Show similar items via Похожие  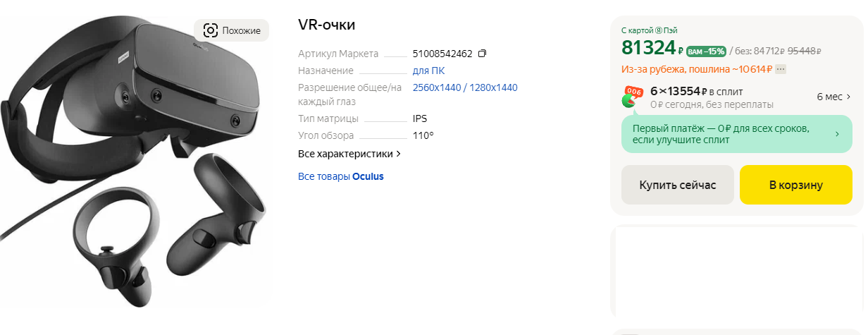click(232, 30)
